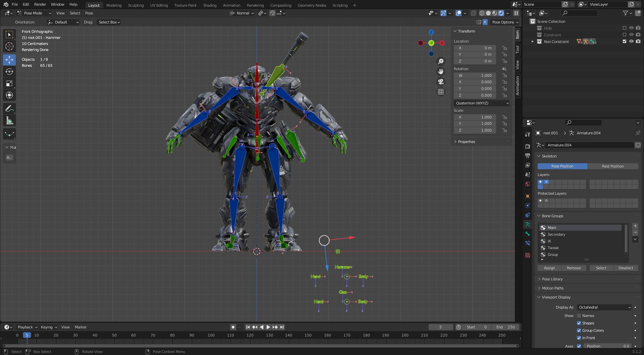The width and height of the screenshot is (644, 355).
Task: Open the Bone properties tab icon
Action: (x=528, y=234)
